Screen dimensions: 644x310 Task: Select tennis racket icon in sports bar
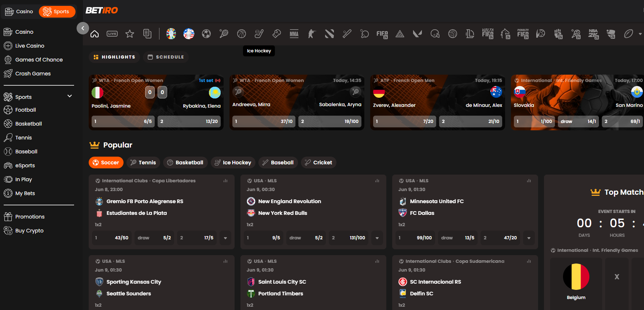click(224, 34)
